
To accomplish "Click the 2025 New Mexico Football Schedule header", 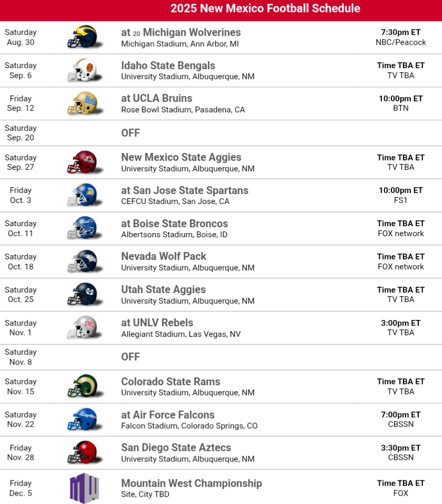I will (x=265, y=8).
